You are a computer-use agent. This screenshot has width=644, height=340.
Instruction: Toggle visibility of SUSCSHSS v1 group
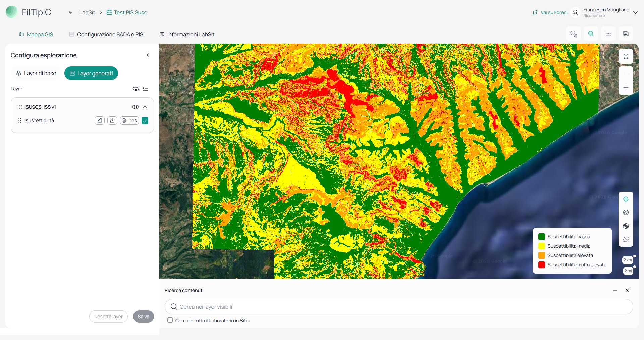136,107
